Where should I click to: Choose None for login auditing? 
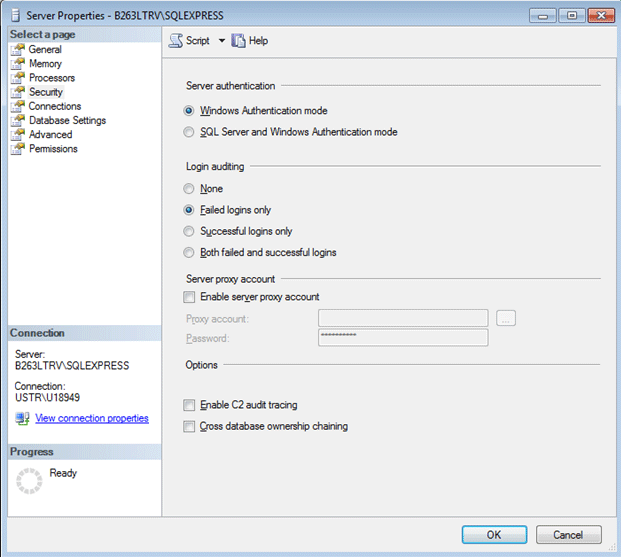click(190, 189)
